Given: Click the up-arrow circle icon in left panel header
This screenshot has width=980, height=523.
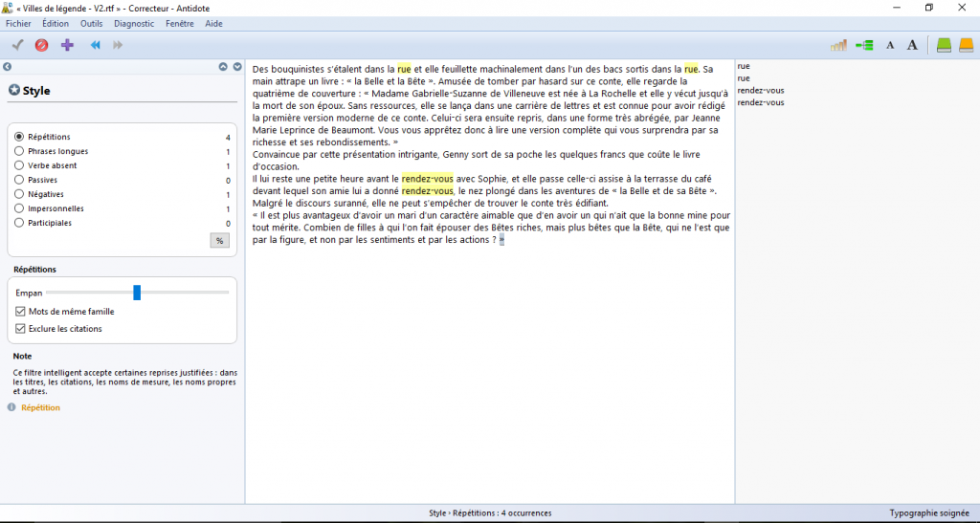Looking at the screenshot, I should [223, 67].
